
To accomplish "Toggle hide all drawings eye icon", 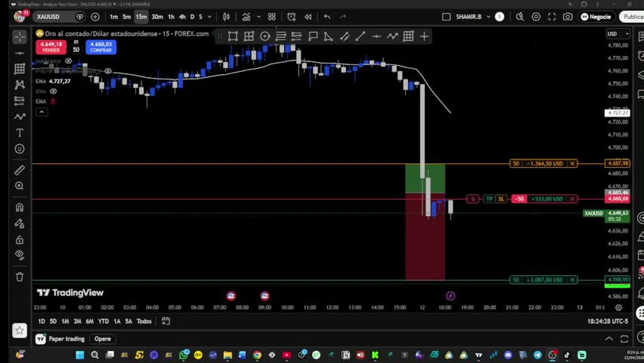I will pyautogui.click(x=20, y=255).
